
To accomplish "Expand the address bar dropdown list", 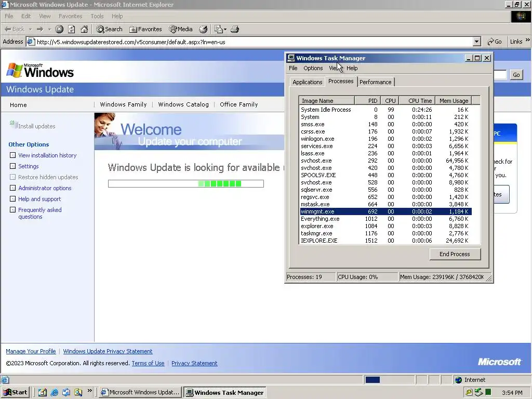I will 477,42.
